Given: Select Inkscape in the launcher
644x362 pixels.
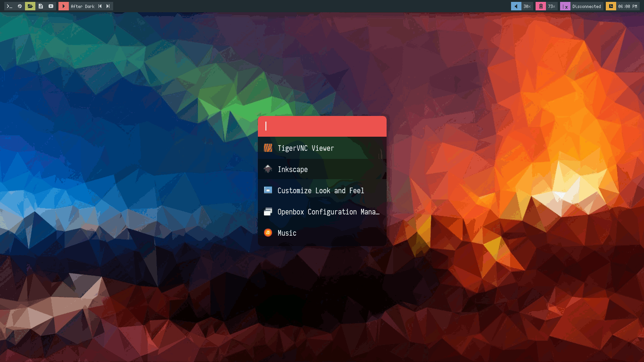Looking at the screenshot, I should [292, 169].
